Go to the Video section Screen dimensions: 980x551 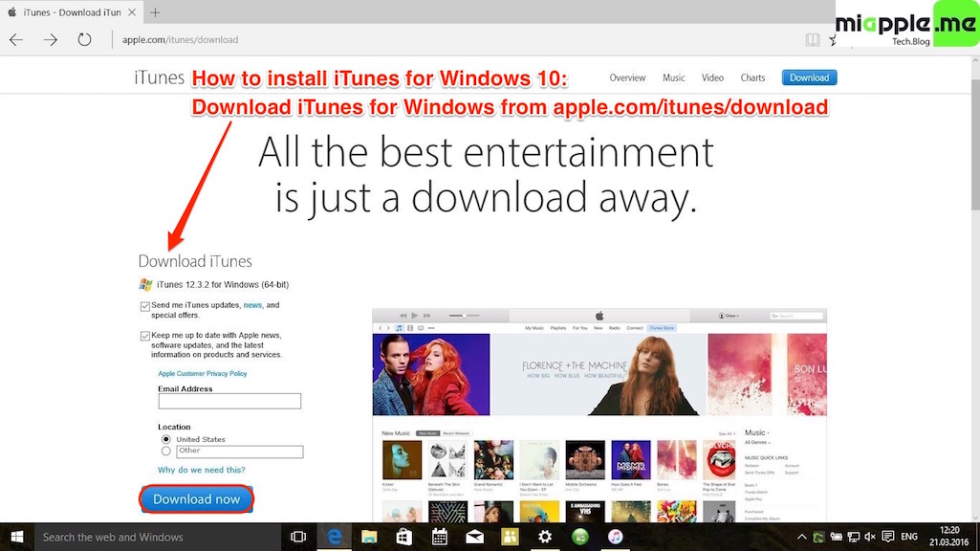712,77
